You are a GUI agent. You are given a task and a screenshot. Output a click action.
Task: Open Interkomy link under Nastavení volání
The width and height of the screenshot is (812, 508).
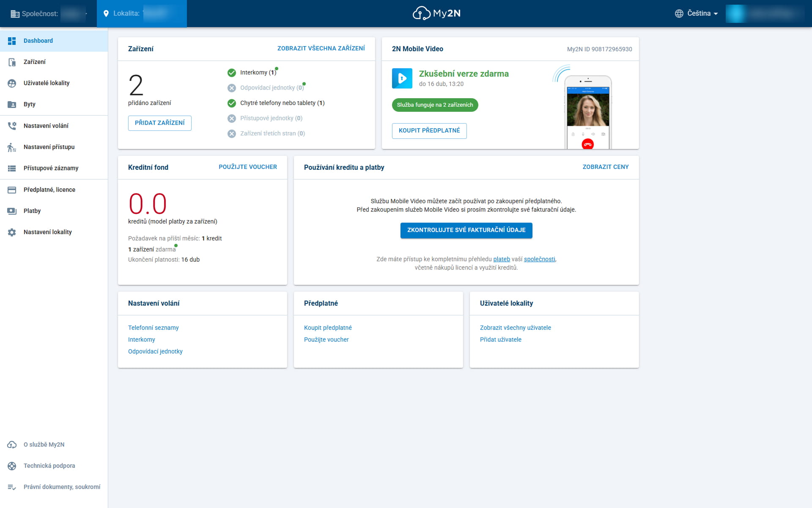[142, 340]
